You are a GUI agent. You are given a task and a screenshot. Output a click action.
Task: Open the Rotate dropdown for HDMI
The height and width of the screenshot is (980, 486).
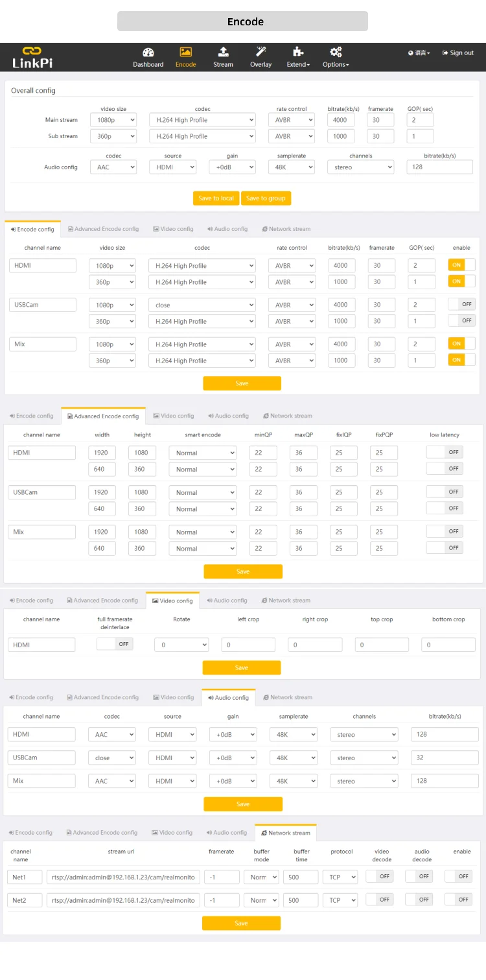coord(181,645)
